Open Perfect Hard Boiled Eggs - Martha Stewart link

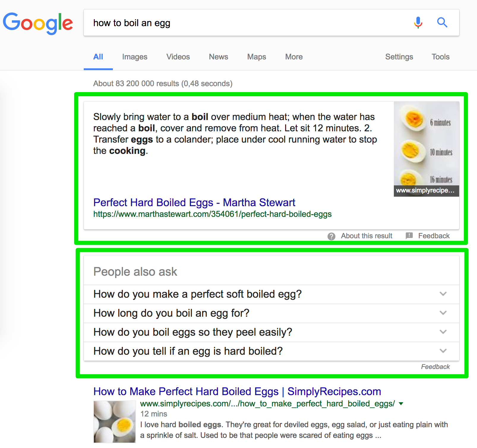(194, 202)
